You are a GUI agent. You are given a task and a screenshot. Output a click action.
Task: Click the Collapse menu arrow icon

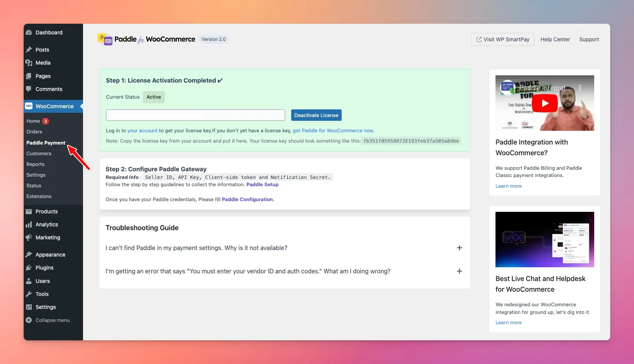tap(29, 320)
